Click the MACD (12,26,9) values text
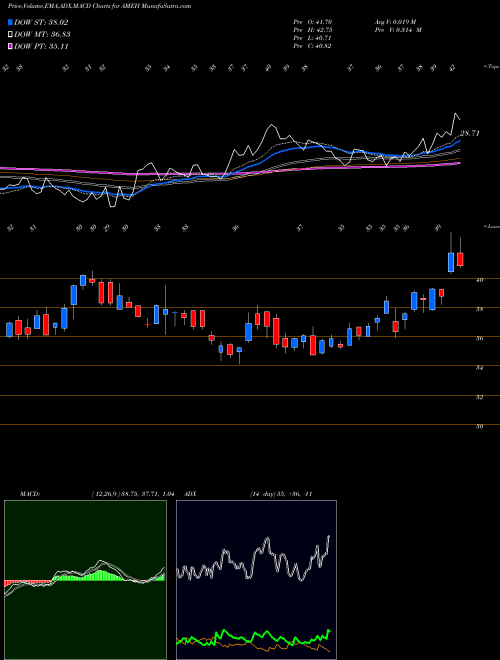Screen dimensions: 500x660 [133, 494]
